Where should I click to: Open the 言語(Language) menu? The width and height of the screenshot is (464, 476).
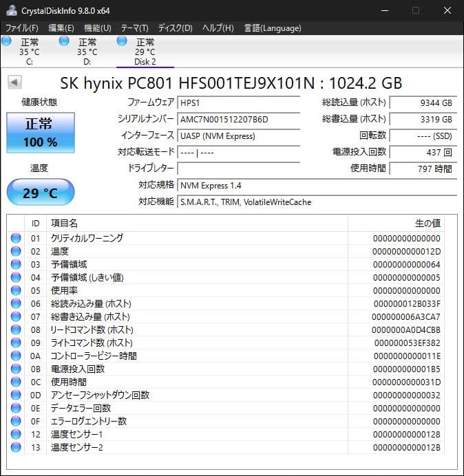273,28
